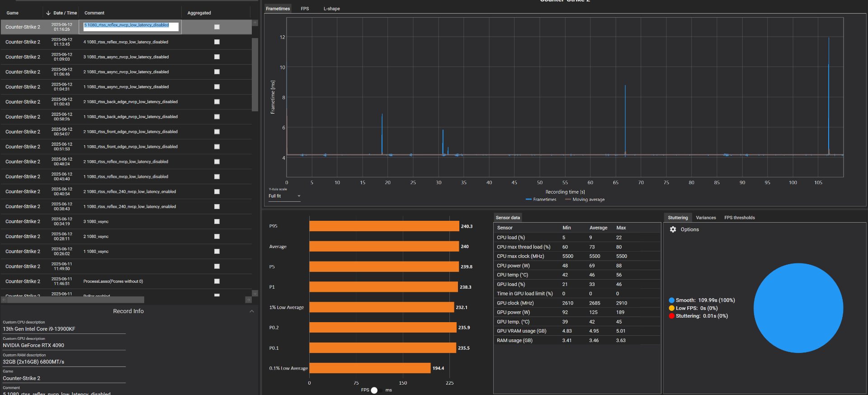Image resolution: width=868 pixels, height=395 pixels.
Task: Click the P95 orange bar
Action: coord(384,226)
